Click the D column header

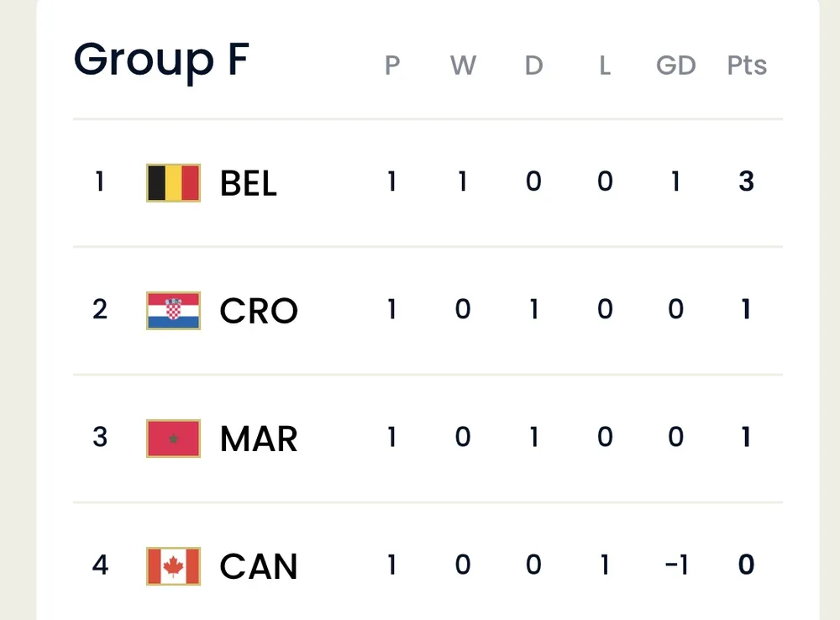pyautogui.click(x=533, y=66)
